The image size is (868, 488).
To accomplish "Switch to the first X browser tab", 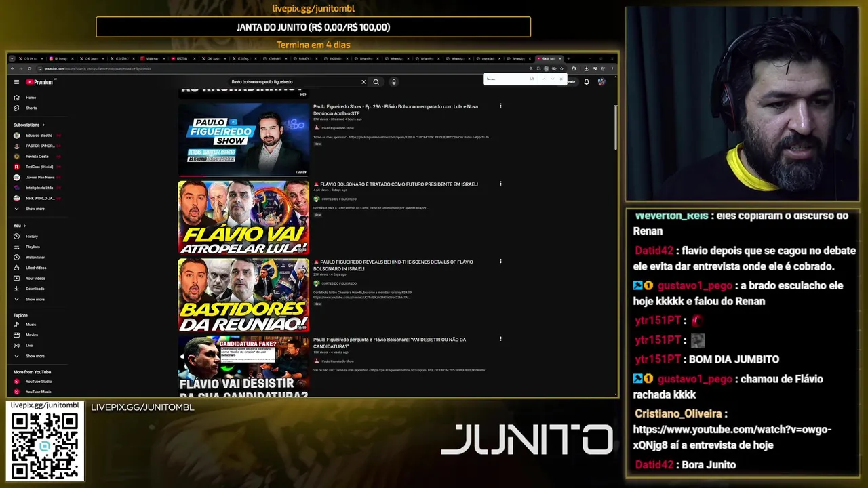I will (x=31, y=59).
